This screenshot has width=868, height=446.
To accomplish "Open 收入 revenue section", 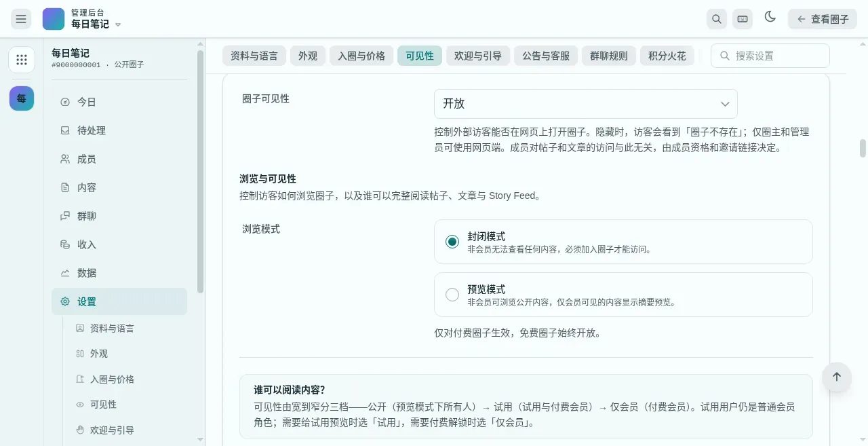I will click(119, 244).
